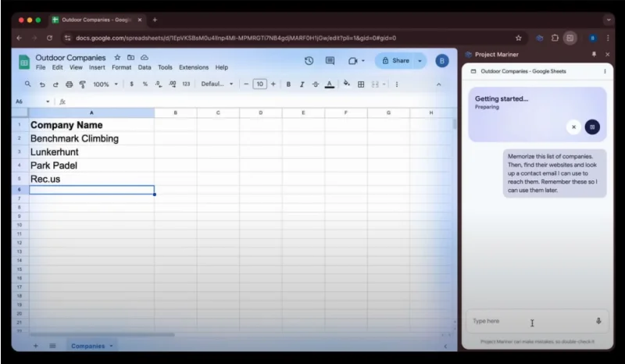
Task: Open the Google Sheets home icon
Action: click(24, 62)
